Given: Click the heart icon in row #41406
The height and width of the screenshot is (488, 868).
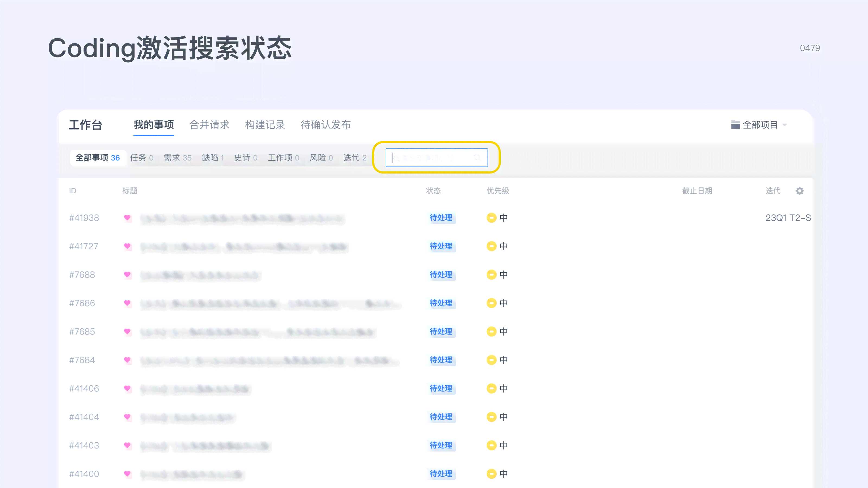Looking at the screenshot, I should 127,388.
